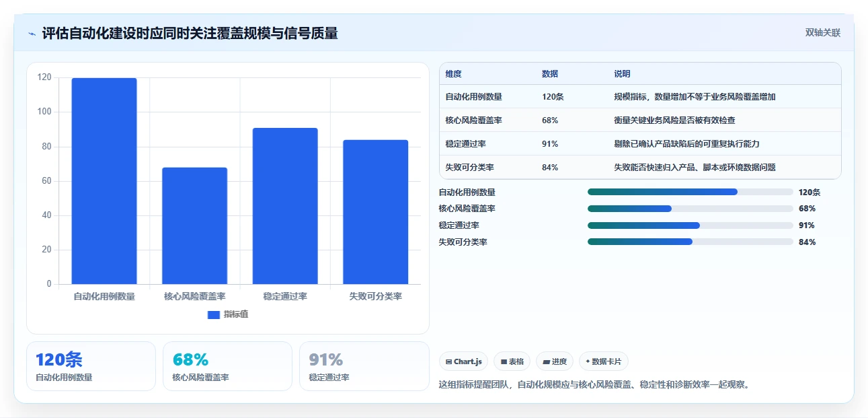
Task: Open the 68% data card
Action: pos(227,366)
